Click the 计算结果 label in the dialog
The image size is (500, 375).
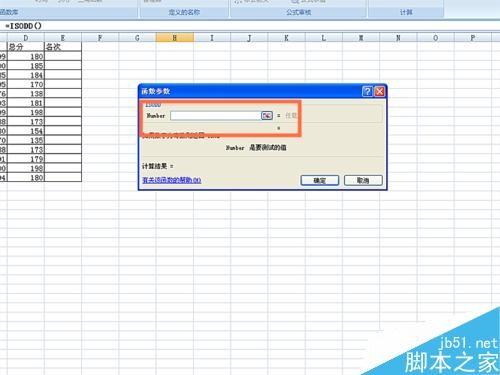(155, 166)
